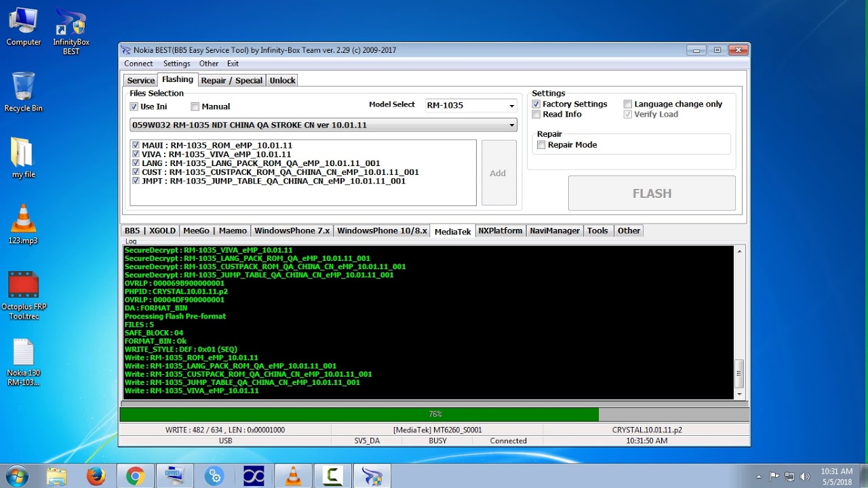The height and width of the screenshot is (488, 868).
Task: Enable the Repair Mode checkbox
Action: (x=541, y=144)
